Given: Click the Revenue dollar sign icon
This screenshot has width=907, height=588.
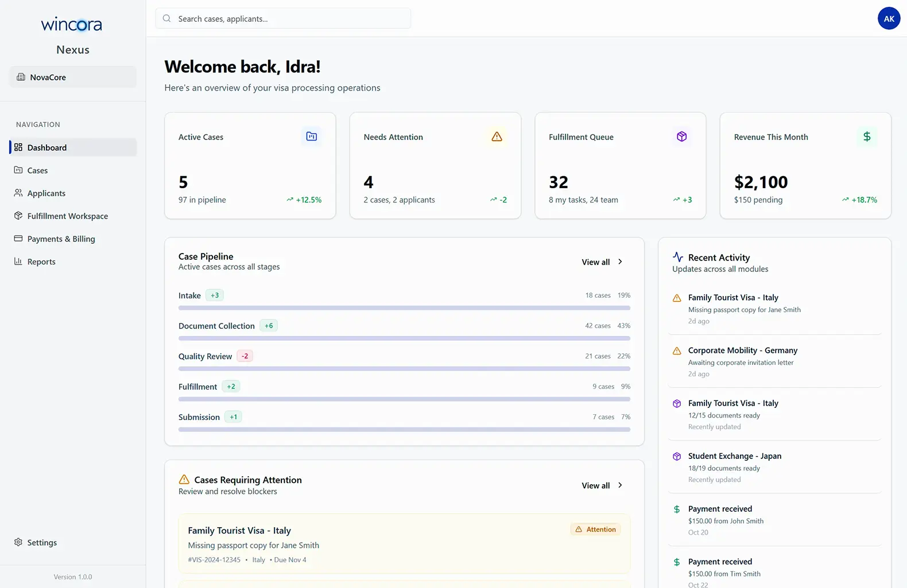Looking at the screenshot, I should 867,137.
